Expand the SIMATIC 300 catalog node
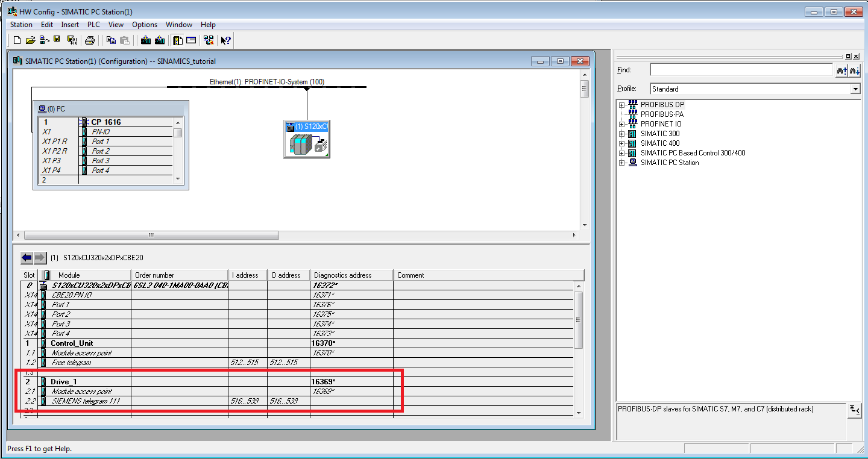The width and height of the screenshot is (868, 459). pos(621,134)
